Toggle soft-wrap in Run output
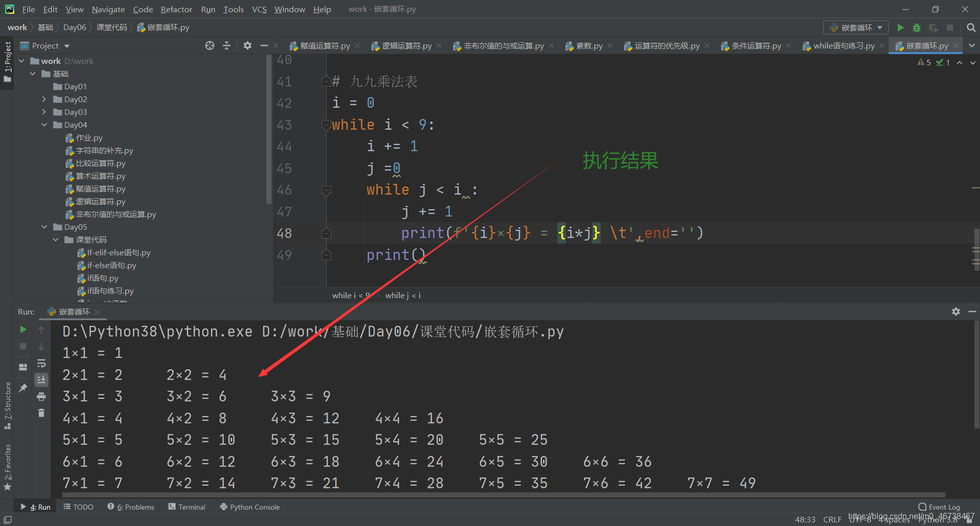 point(41,363)
